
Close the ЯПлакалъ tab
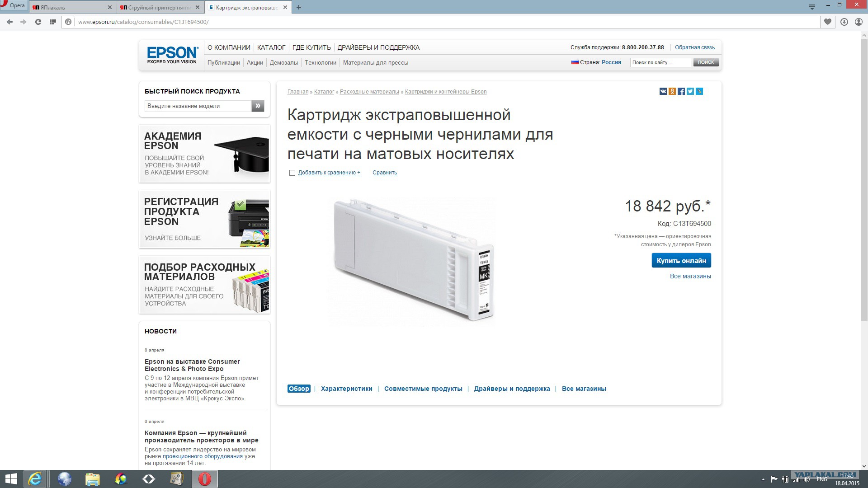pyautogui.click(x=110, y=7)
